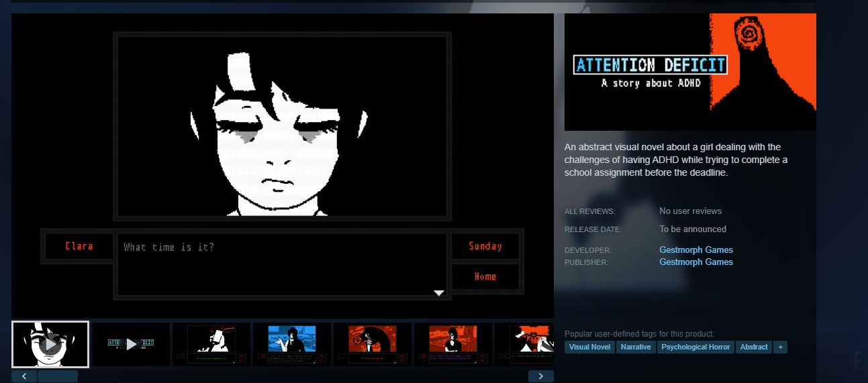Open the orange spiral face screenshot thumbnail
Image resolution: width=868 pixels, height=383 pixels.
[373, 344]
